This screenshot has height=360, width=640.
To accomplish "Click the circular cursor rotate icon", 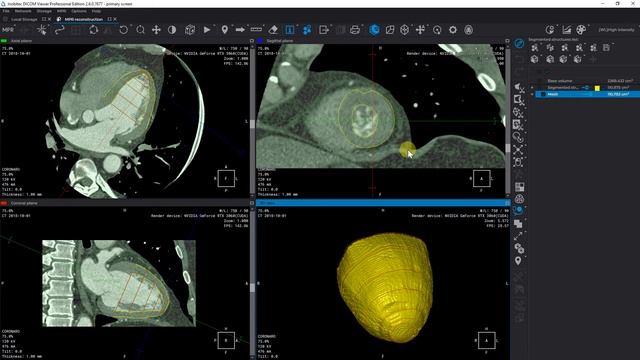I will pos(437,30).
